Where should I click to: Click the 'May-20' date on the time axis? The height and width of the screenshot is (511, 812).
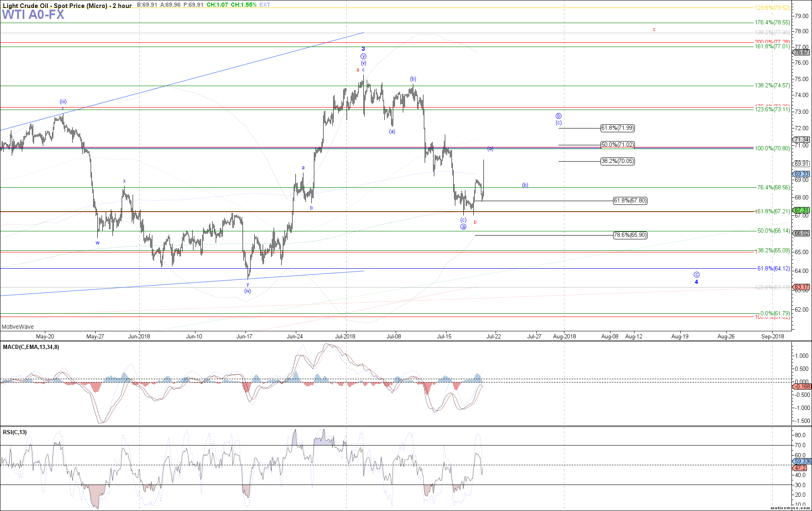pos(45,336)
